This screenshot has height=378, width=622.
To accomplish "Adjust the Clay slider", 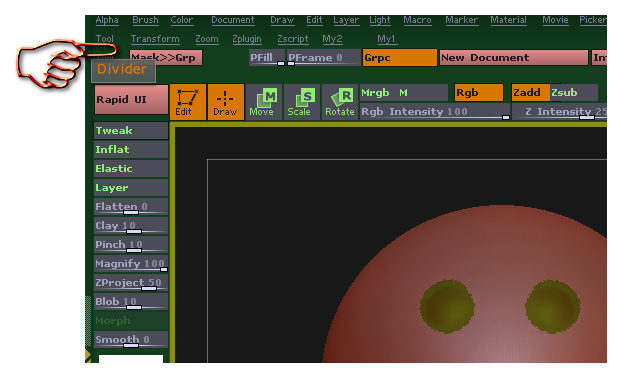I will (x=131, y=226).
